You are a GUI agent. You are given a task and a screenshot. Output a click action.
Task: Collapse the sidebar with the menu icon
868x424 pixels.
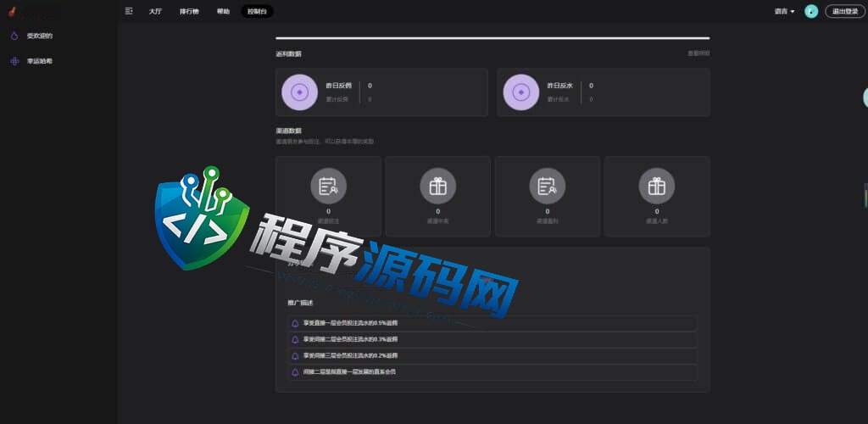click(129, 11)
